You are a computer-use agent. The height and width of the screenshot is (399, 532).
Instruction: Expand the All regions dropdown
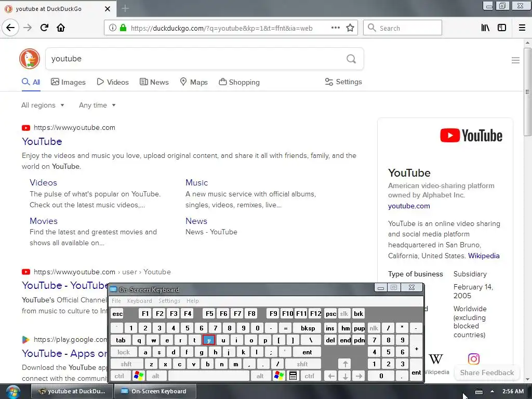click(x=43, y=105)
